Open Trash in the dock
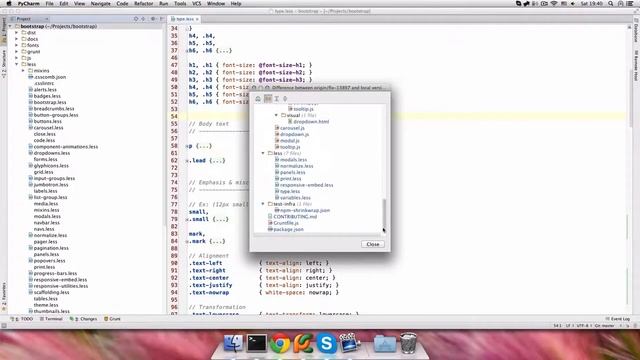640x360 pixels. pos(408,342)
